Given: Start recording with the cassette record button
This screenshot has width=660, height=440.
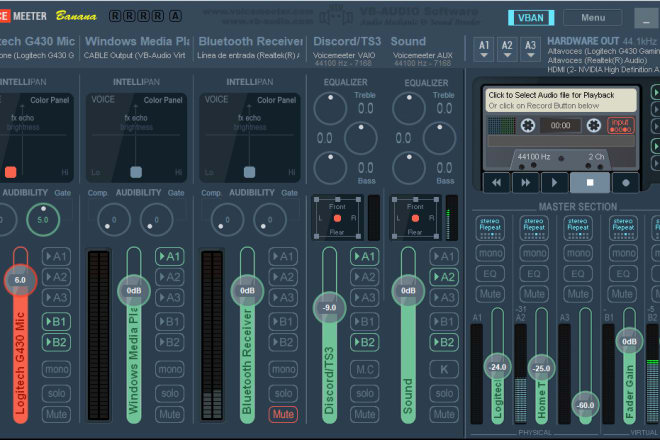Looking at the screenshot, I should [625, 183].
